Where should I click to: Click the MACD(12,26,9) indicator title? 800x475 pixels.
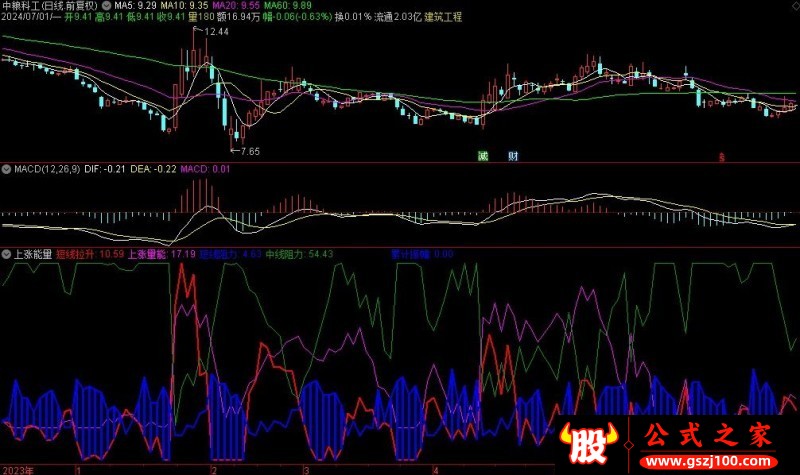47,169
